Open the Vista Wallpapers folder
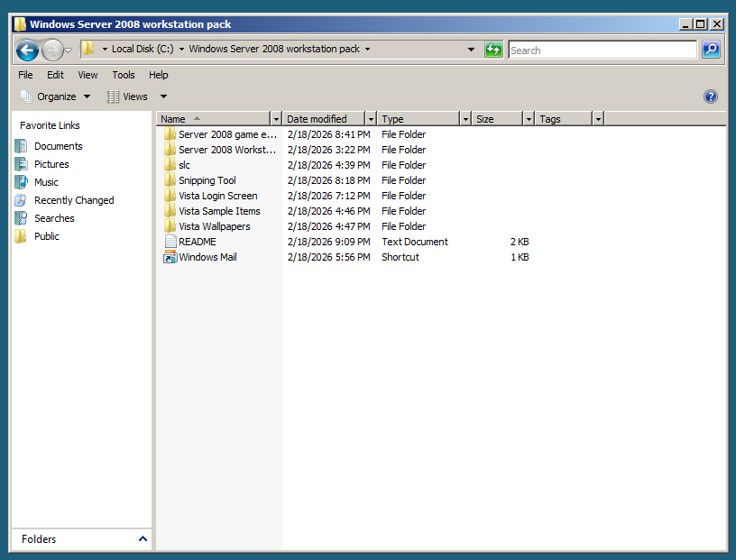The width and height of the screenshot is (736, 560). click(214, 226)
